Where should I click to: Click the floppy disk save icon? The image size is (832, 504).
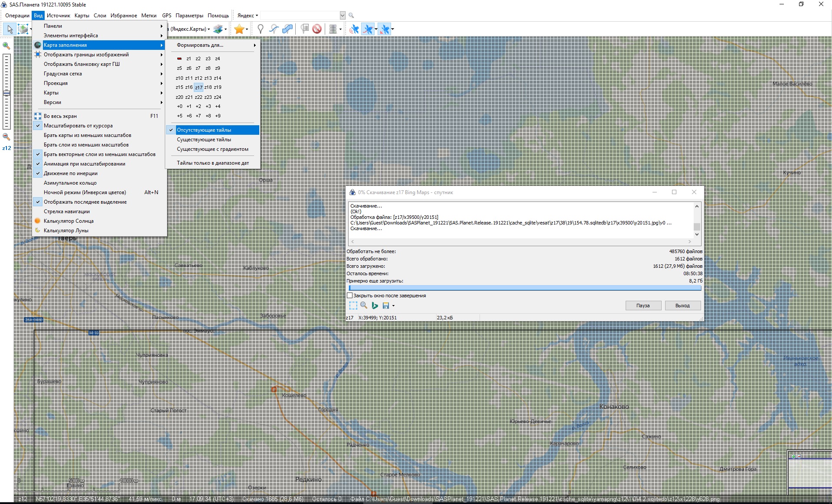coord(385,306)
